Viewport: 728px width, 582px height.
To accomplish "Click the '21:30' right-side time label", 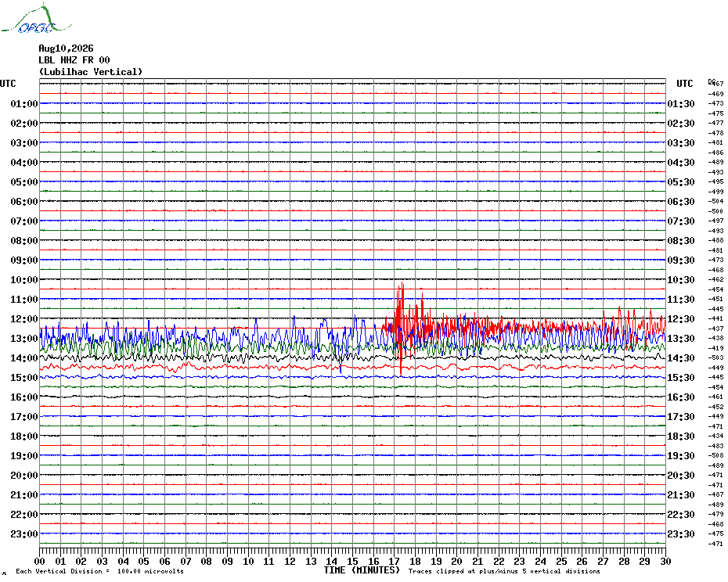I will pos(681,494).
